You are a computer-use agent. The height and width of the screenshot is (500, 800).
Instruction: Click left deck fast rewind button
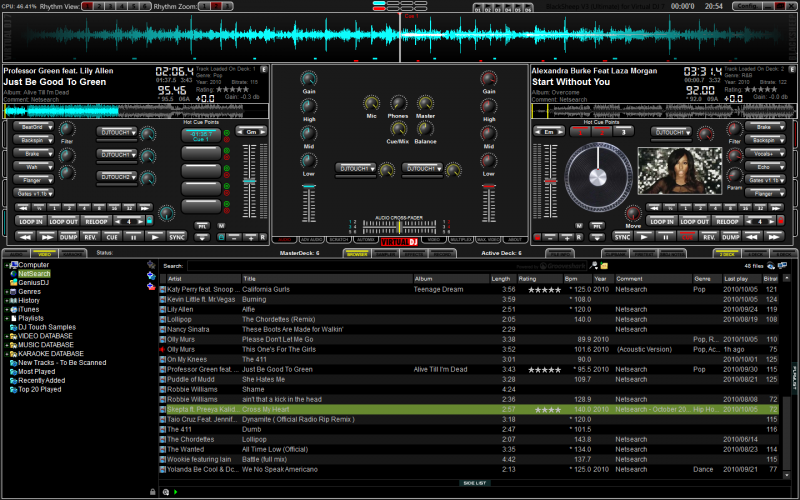click(x=24, y=237)
